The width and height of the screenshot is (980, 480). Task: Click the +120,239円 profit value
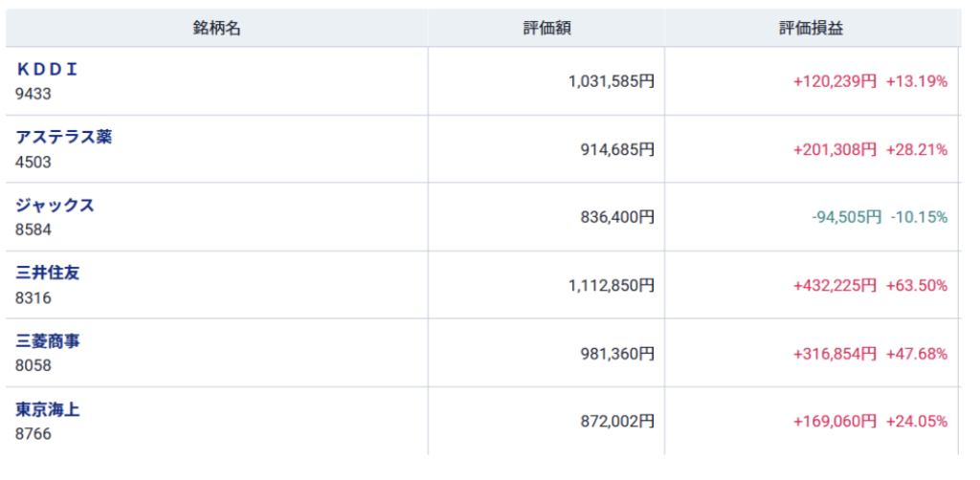[x=835, y=81]
